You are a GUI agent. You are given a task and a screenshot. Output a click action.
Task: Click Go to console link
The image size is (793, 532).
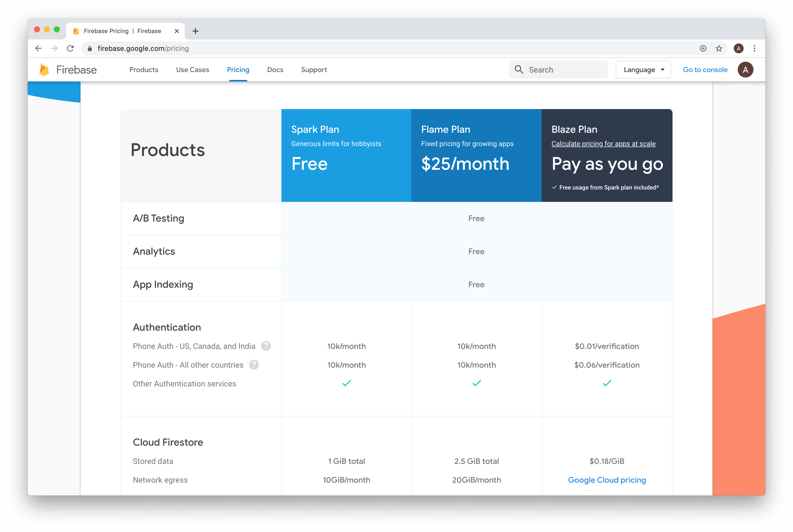click(705, 70)
